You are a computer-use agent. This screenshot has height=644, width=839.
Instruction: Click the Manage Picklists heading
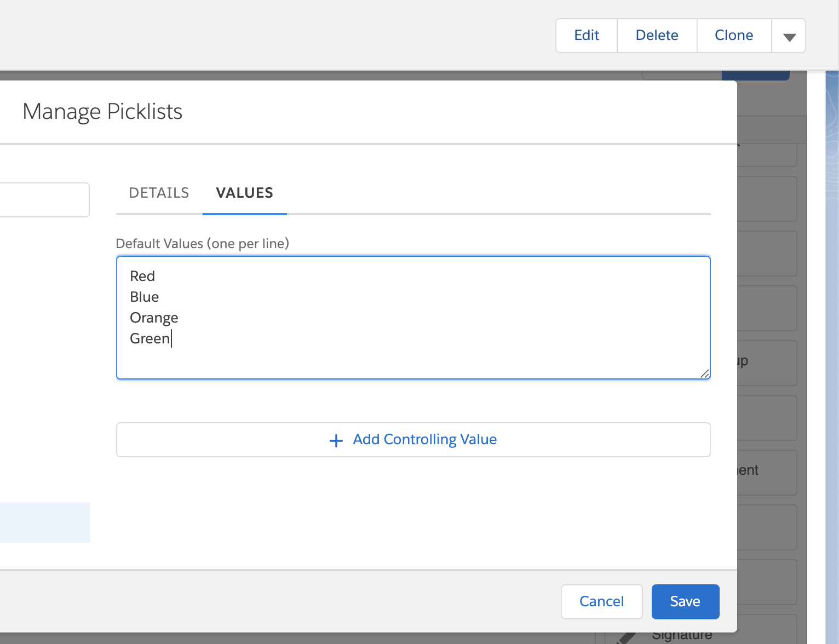pos(102,112)
